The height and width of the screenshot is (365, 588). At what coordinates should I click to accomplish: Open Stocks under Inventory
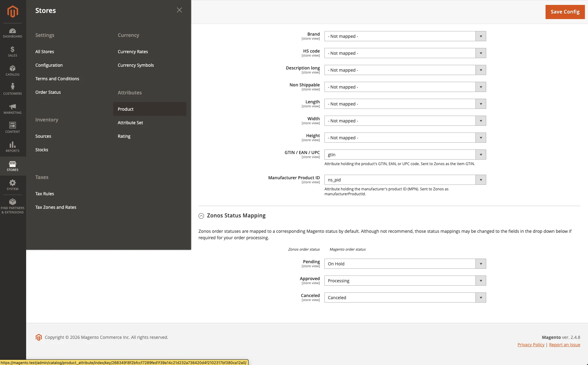(x=42, y=150)
